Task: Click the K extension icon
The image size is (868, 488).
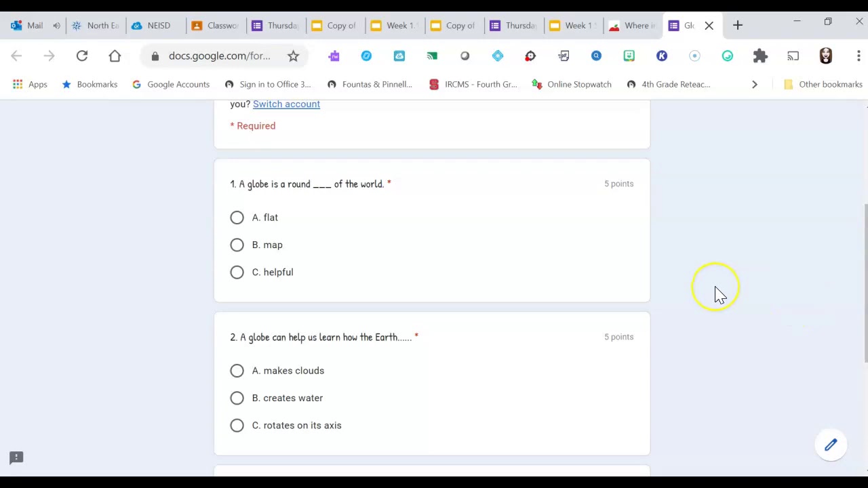Action: point(662,56)
